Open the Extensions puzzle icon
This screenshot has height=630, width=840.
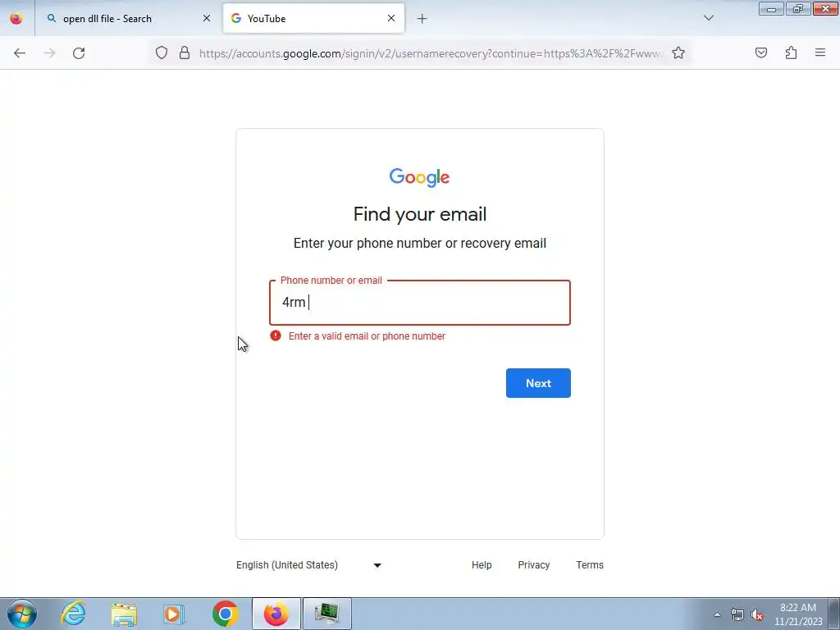coord(791,52)
